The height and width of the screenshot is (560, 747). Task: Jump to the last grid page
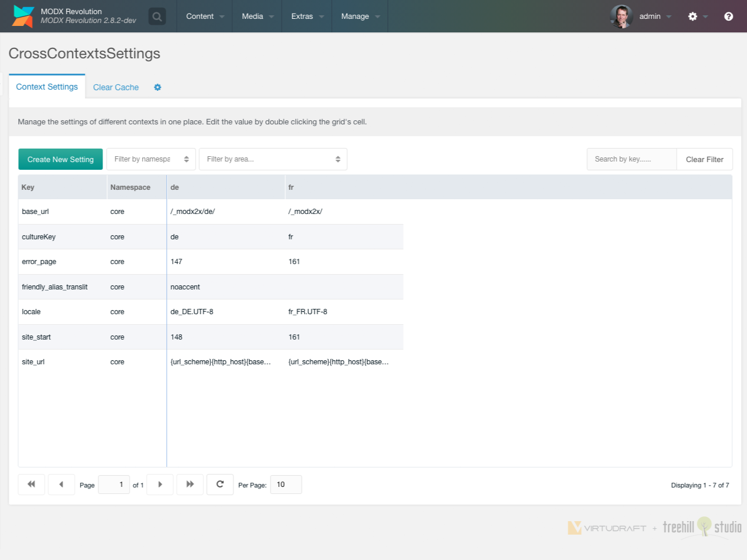point(190,485)
